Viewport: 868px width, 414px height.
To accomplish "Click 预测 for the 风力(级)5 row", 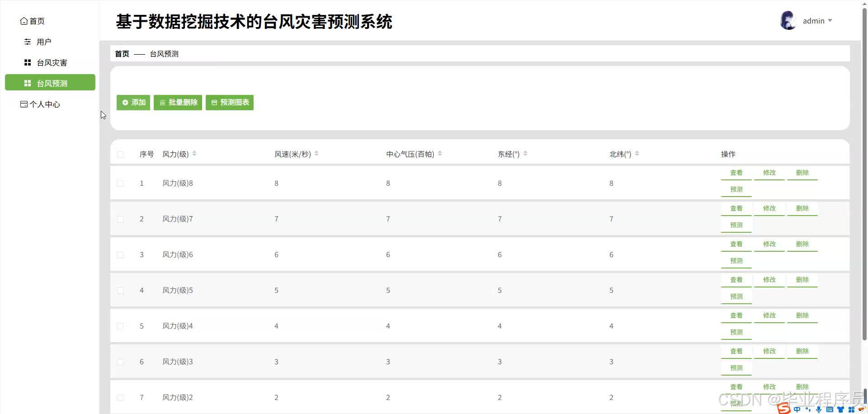I will point(736,296).
